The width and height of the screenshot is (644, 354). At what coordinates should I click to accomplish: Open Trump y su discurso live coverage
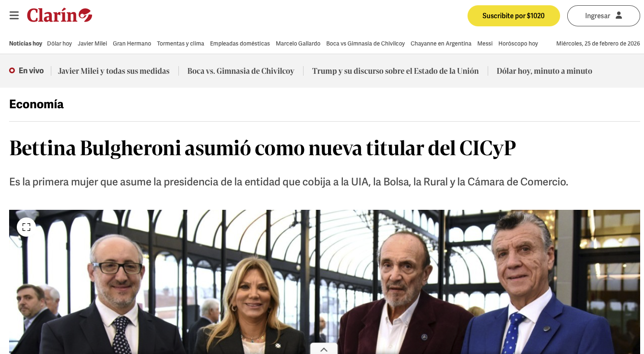395,71
